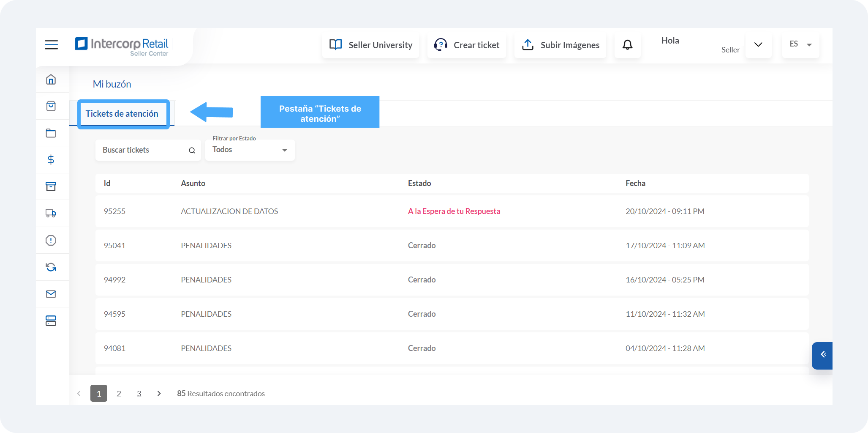Open ticket 95255 ACTUALIZACION DE DATOS
The width and height of the screenshot is (868, 433).
tap(452, 211)
